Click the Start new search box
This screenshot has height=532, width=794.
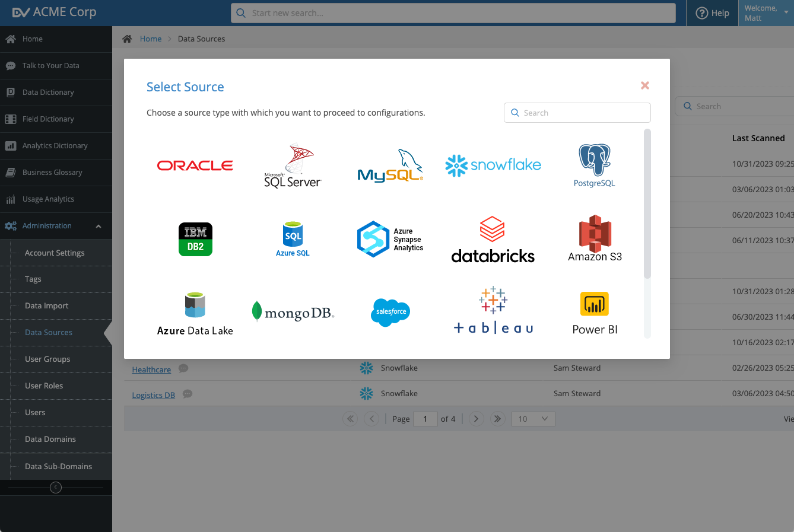[453, 13]
